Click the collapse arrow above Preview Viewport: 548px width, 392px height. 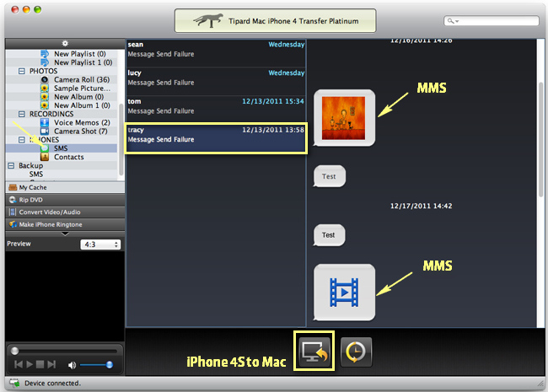click(65, 234)
